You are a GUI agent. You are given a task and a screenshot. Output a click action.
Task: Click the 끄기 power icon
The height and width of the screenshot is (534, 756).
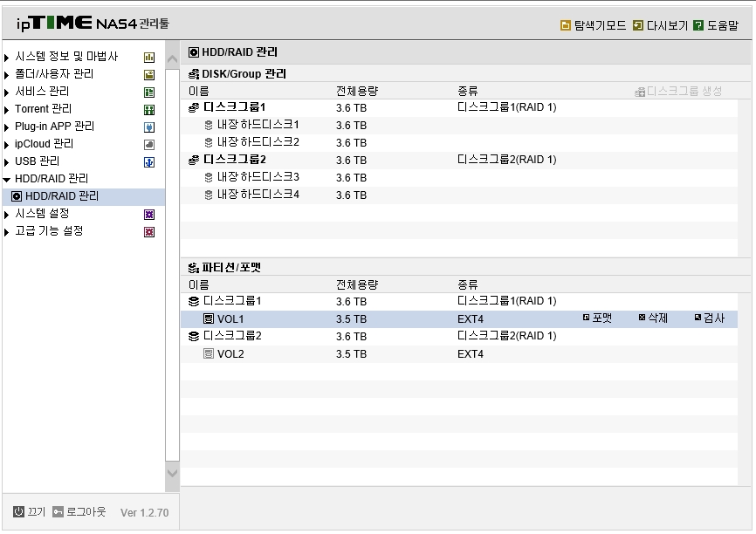[18, 512]
